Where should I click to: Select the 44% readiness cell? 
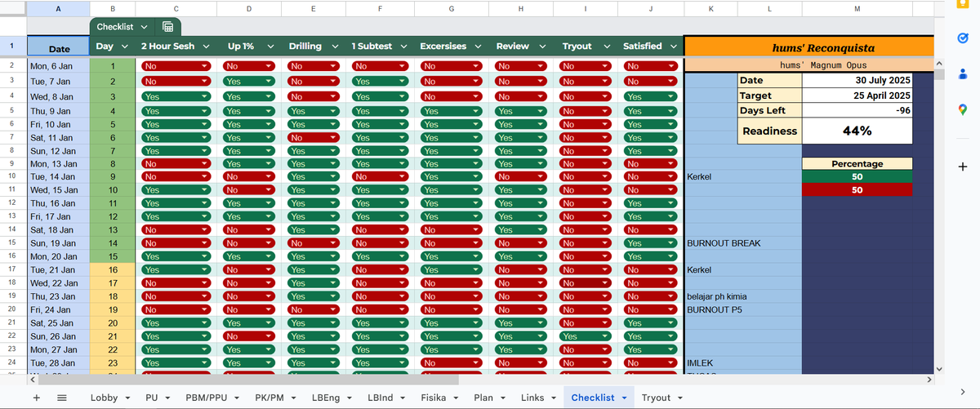coord(857,131)
